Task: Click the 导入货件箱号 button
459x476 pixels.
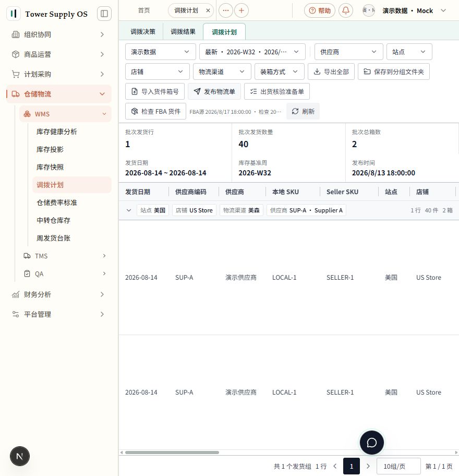Action: [155, 91]
